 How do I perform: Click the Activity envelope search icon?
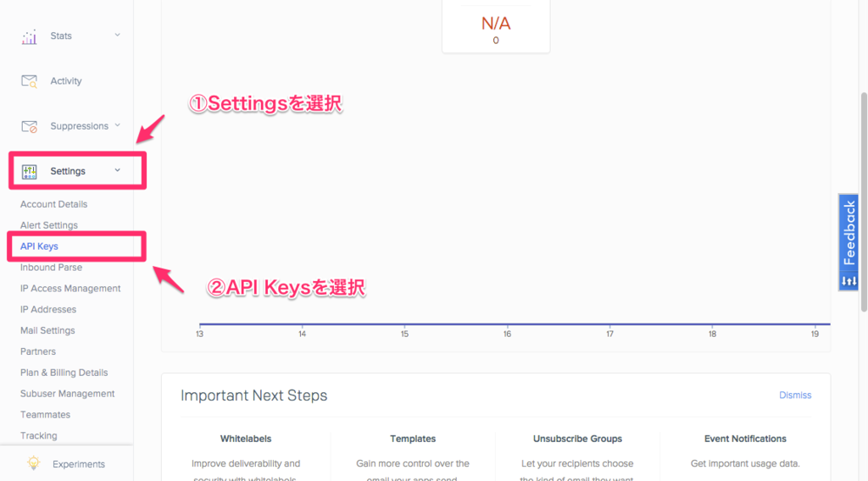[30, 81]
